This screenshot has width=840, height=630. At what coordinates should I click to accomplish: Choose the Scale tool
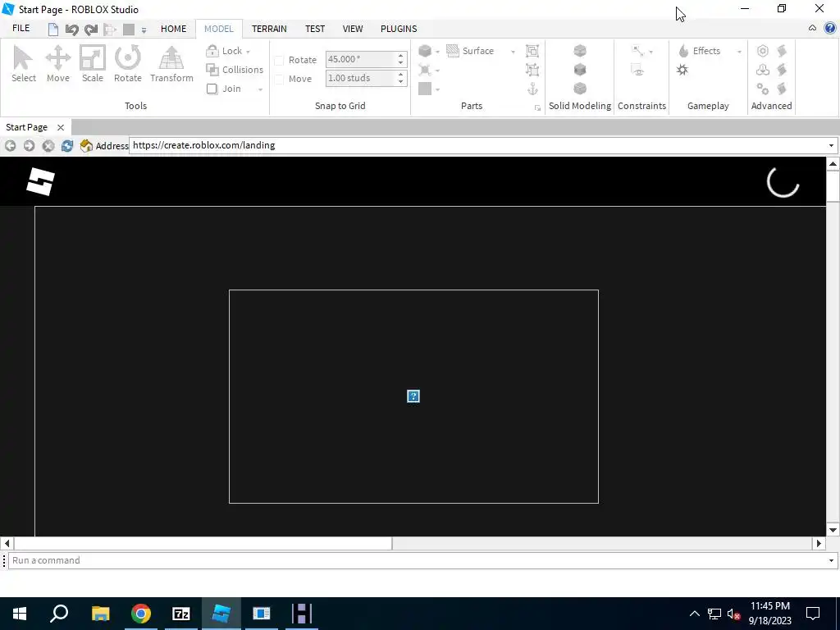click(x=92, y=64)
